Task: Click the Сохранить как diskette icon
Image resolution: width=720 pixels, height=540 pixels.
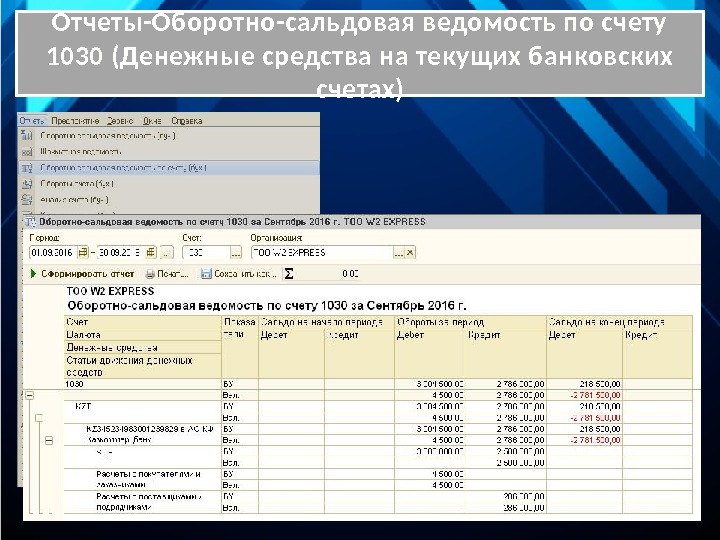Action: (206, 274)
